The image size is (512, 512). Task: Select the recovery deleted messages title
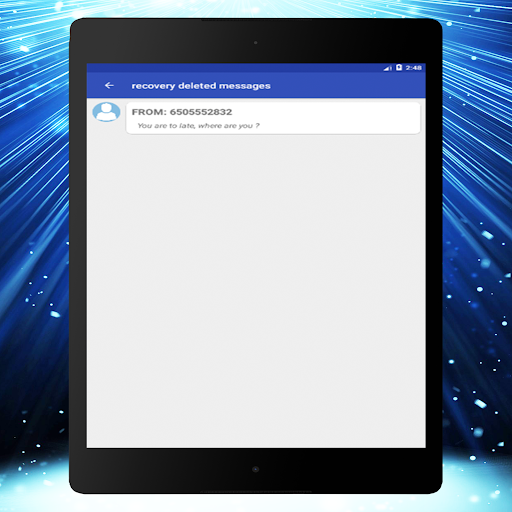click(201, 86)
